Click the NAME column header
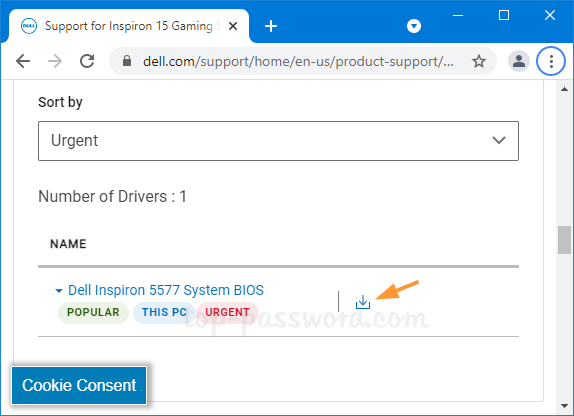The image size is (574, 416). click(x=68, y=244)
